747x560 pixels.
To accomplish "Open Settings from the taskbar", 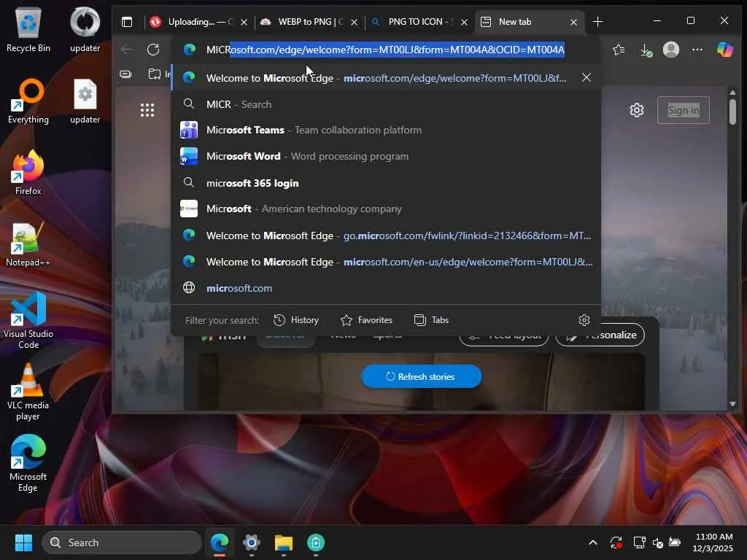I will point(252,542).
